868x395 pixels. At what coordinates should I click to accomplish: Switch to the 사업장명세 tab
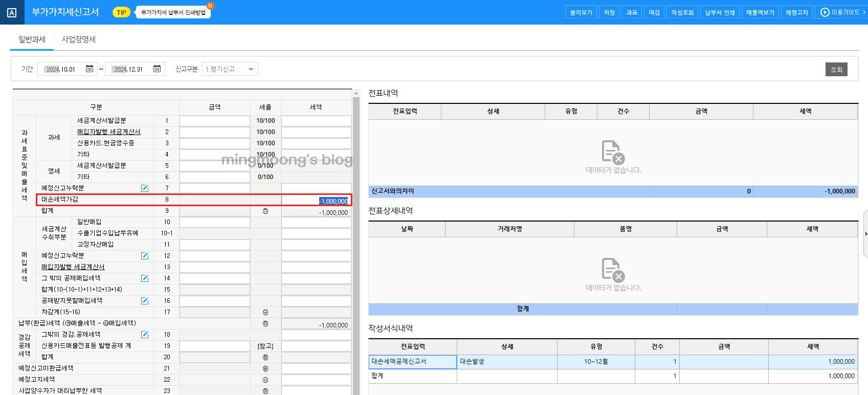(x=79, y=39)
